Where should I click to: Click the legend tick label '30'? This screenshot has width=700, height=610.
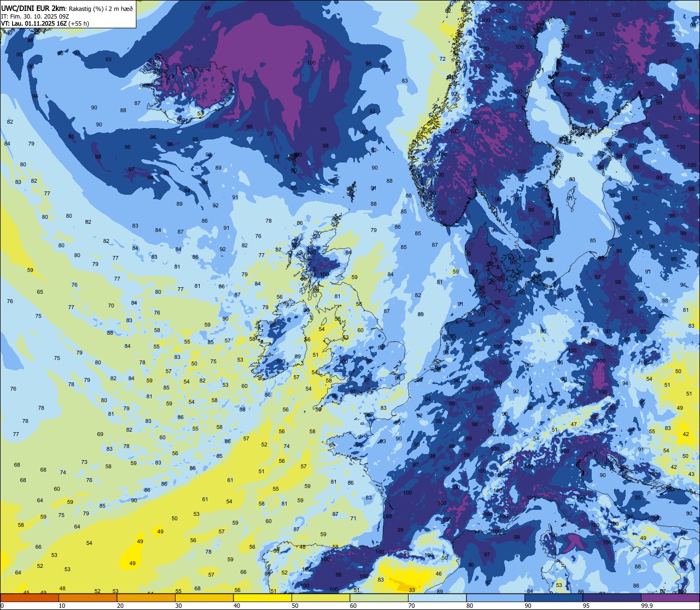click(178, 606)
